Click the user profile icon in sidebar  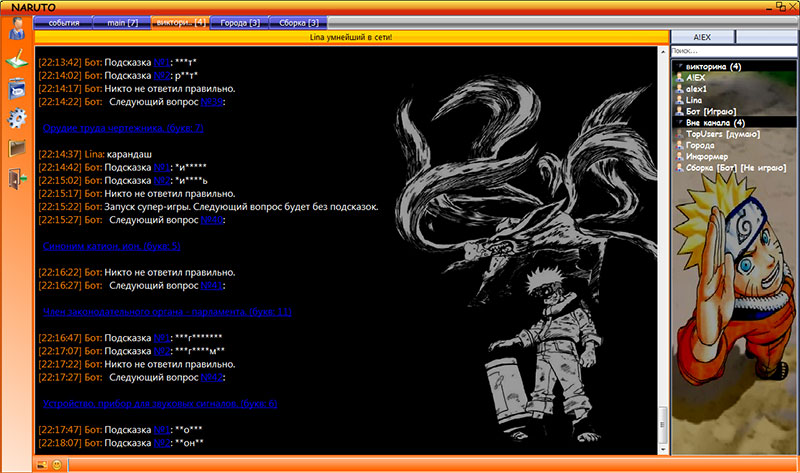pyautogui.click(x=16, y=30)
